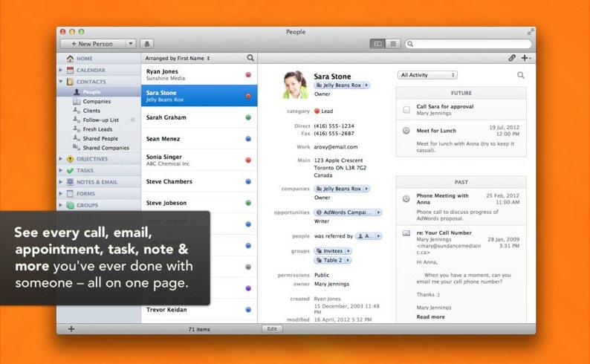590x364 pixels.
Task: Select Sean Menez in the list
Action: point(199,139)
